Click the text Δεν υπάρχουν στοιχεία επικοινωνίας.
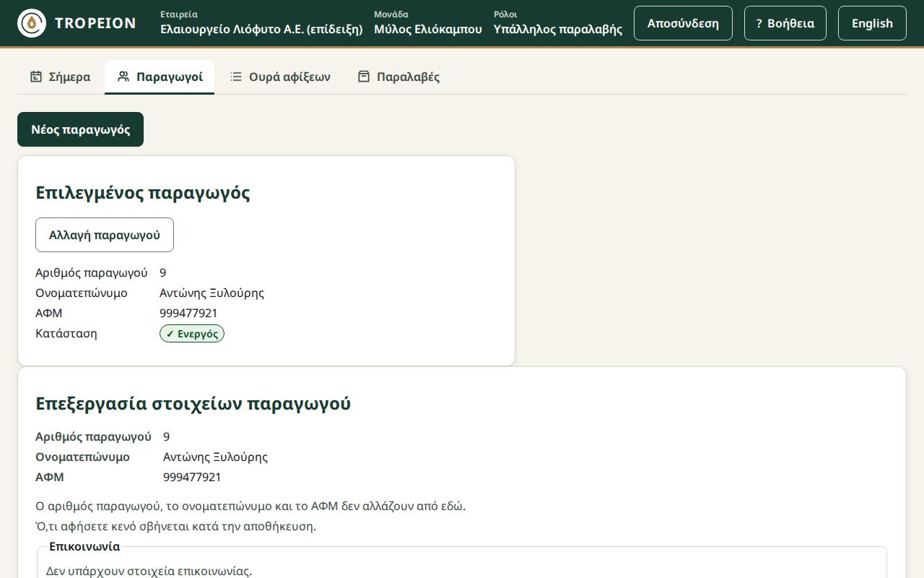The width and height of the screenshot is (924, 578). click(149, 571)
